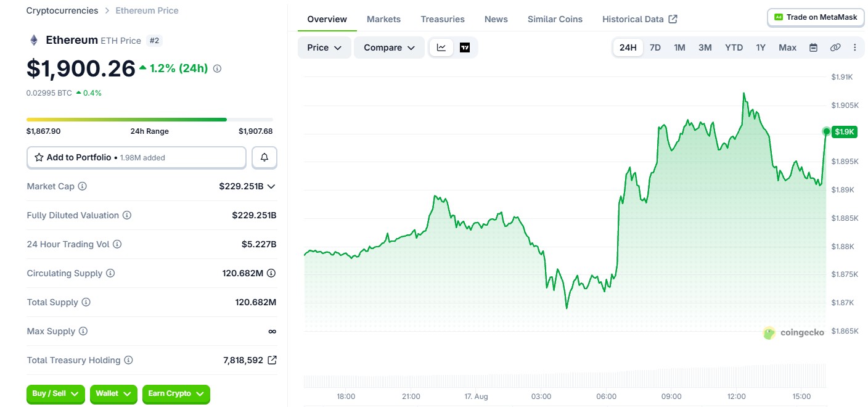Viewport: 868px width, 407px height.
Task: Click info icon next to Circulating Supply label
Action: coord(110,273)
